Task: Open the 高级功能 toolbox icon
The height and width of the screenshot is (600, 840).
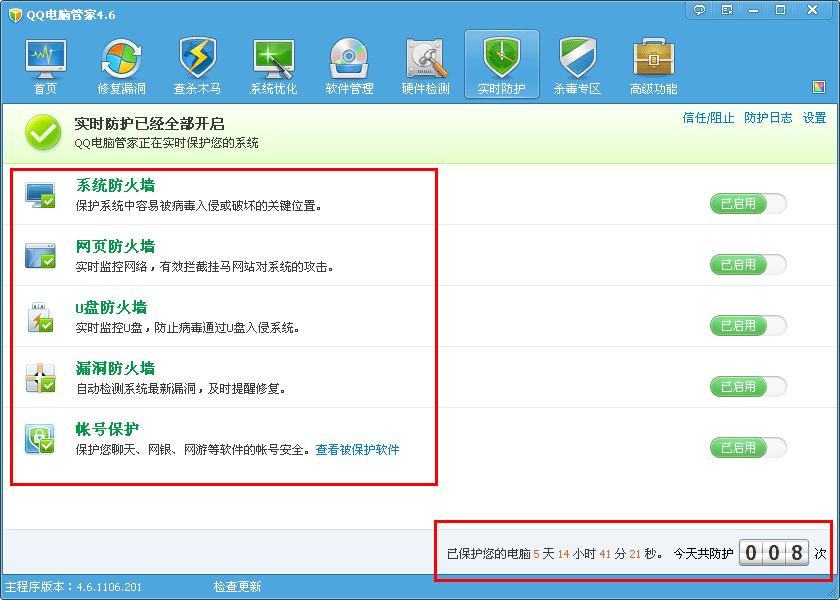Action: (x=653, y=66)
